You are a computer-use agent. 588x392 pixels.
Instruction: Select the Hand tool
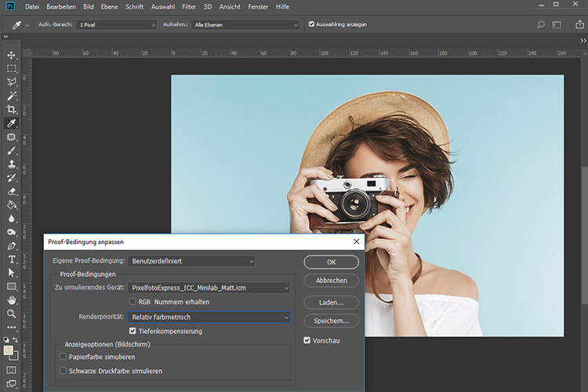12,299
